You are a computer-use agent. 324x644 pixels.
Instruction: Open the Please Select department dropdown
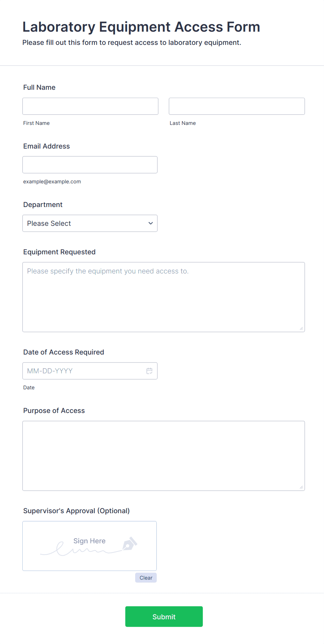tap(84, 223)
